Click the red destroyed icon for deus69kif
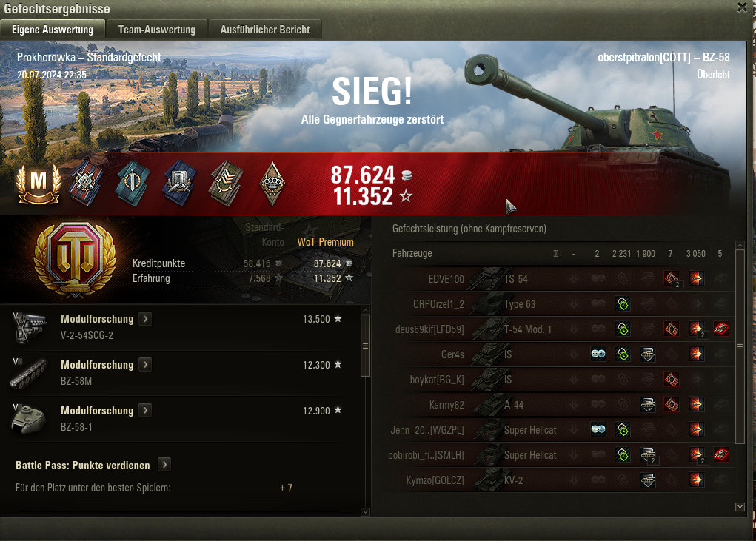This screenshot has height=541, width=756. 720,329
